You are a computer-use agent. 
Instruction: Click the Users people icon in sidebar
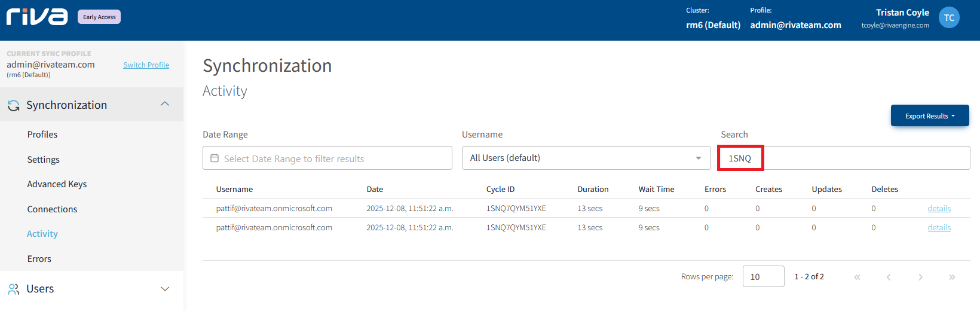click(x=14, y=289)
